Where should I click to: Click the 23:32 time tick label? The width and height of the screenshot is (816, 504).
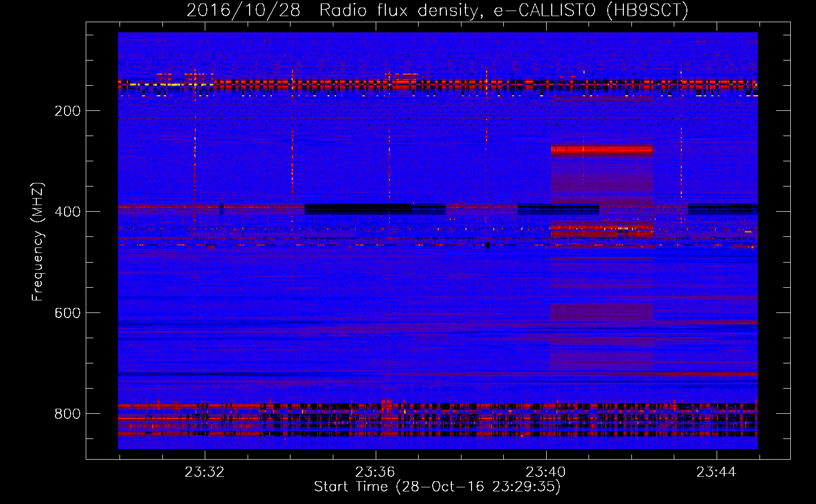point(204,472)
